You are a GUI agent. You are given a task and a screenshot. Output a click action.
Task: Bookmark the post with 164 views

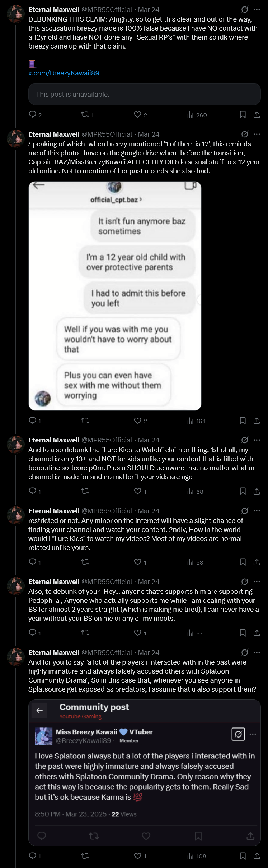pos(243,421)
